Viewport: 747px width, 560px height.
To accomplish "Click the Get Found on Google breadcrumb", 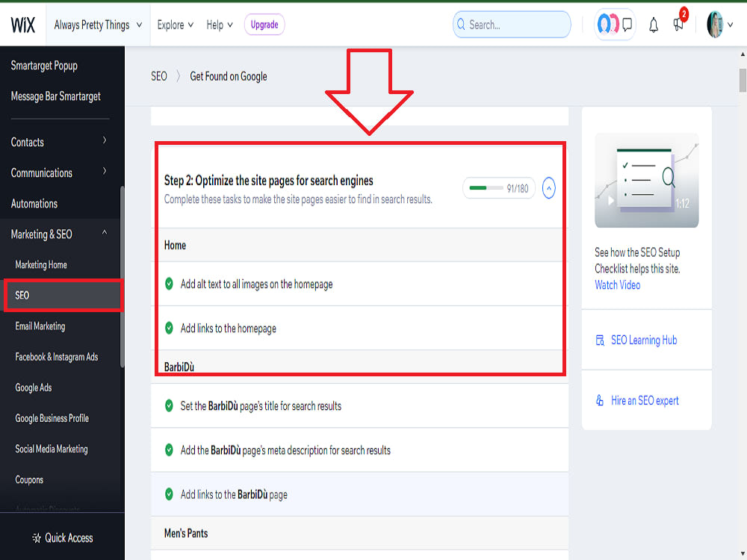I will tap(228, 76).
